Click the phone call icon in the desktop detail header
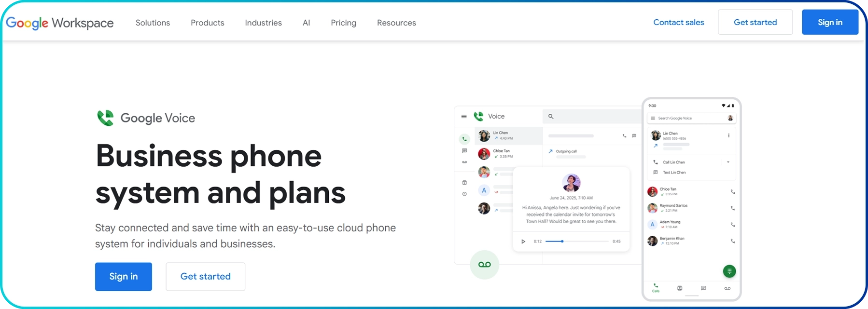 tap(624, 136)
